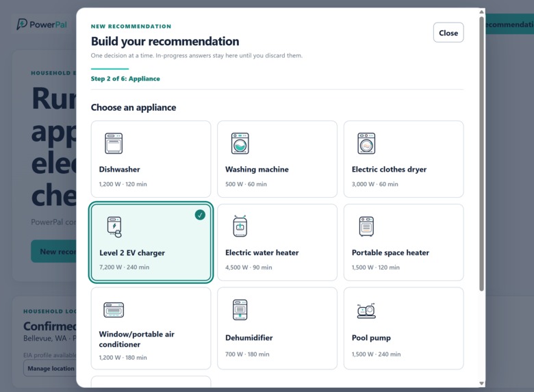This screenshot has height=392, width=534.
Task: Close the recommendation dialog
Action: (x=448, y=33)
